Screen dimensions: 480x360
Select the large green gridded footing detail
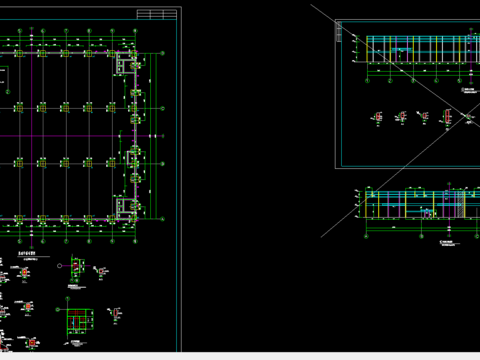pos(80,320)
